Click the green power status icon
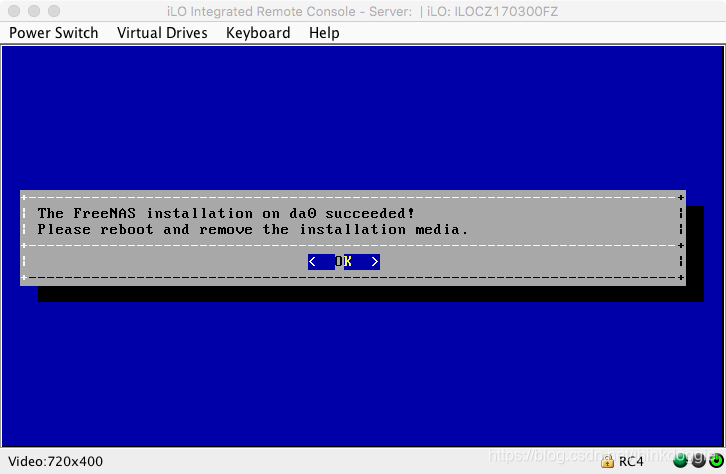This screenshot has width=726, height=474. [716, 461]
